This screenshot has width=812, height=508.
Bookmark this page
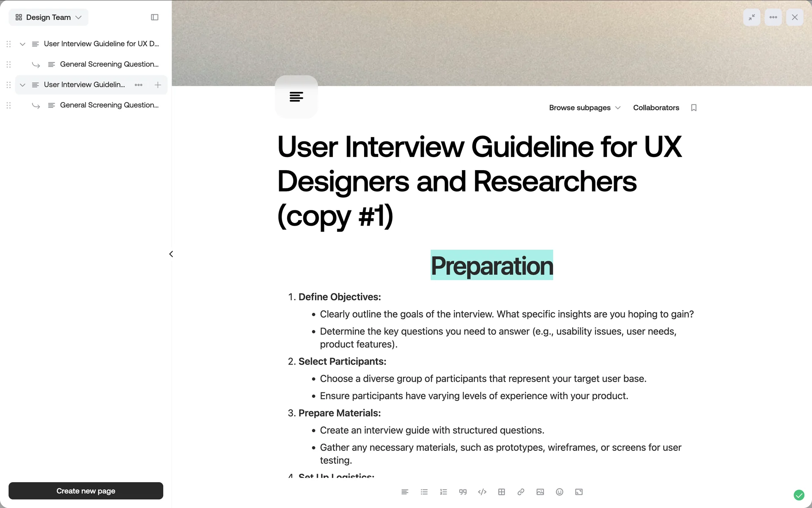(x=694, y=108)
